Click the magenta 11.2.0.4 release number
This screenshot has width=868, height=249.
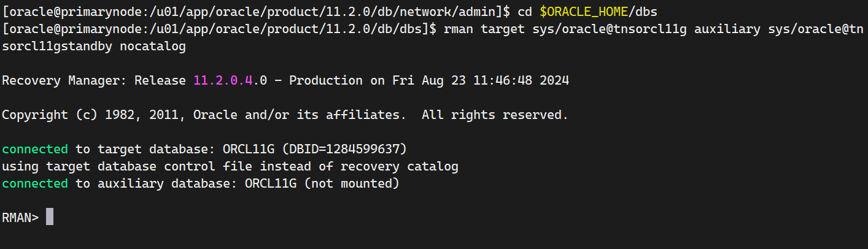(223, 80)
